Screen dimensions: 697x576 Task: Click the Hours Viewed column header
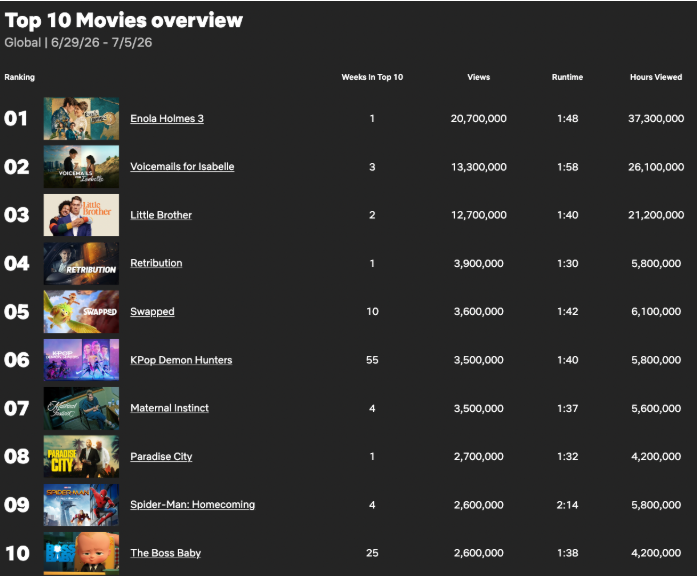click(x=656, y=77)
